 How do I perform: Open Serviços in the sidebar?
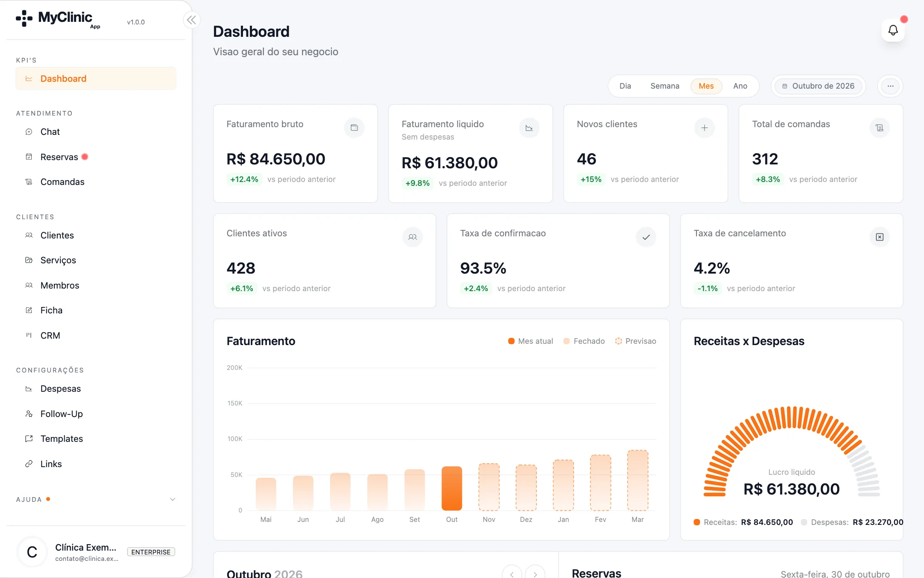point(96,260)
